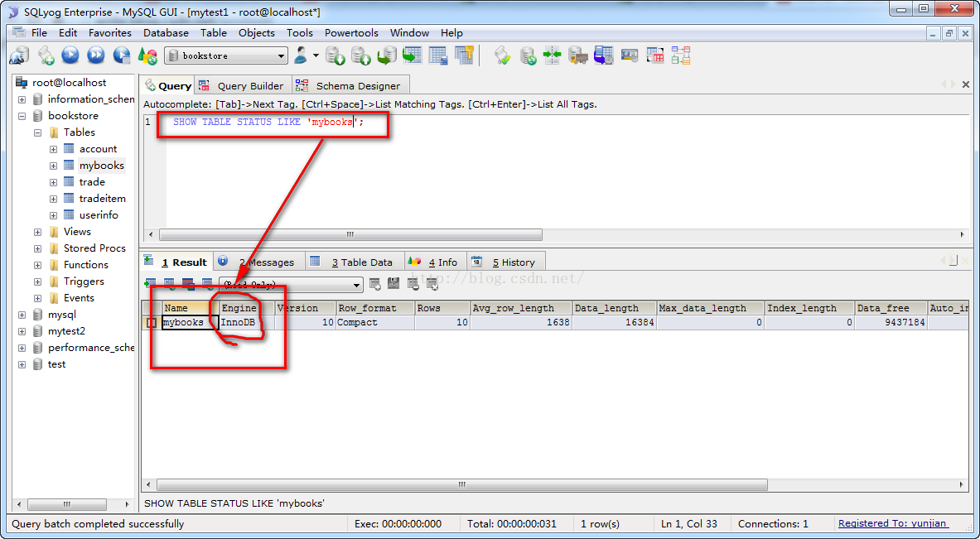Expand the information_schema database node
Screen dimensions: 980x539
pos(22,99)
